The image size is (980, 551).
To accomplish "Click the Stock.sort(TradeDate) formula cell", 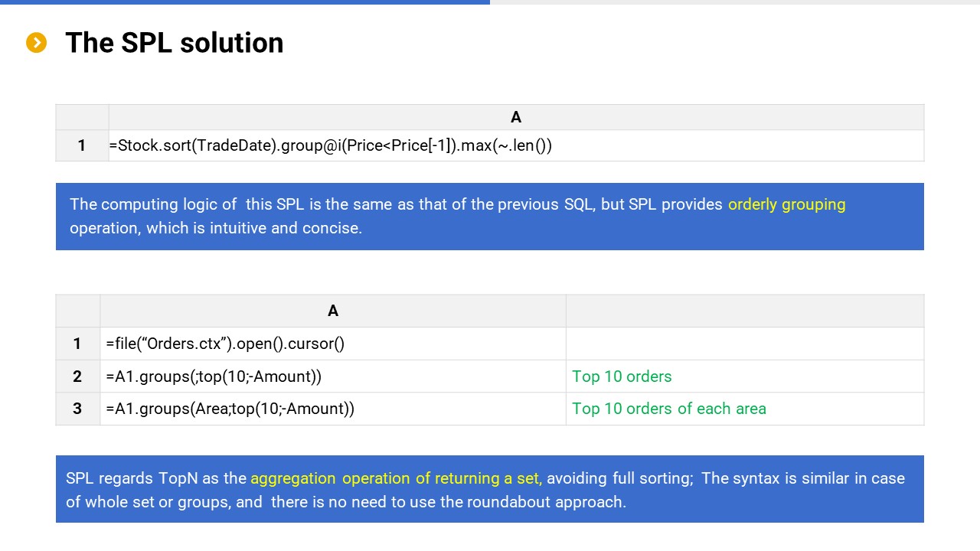I will click(x=330, y=145).
